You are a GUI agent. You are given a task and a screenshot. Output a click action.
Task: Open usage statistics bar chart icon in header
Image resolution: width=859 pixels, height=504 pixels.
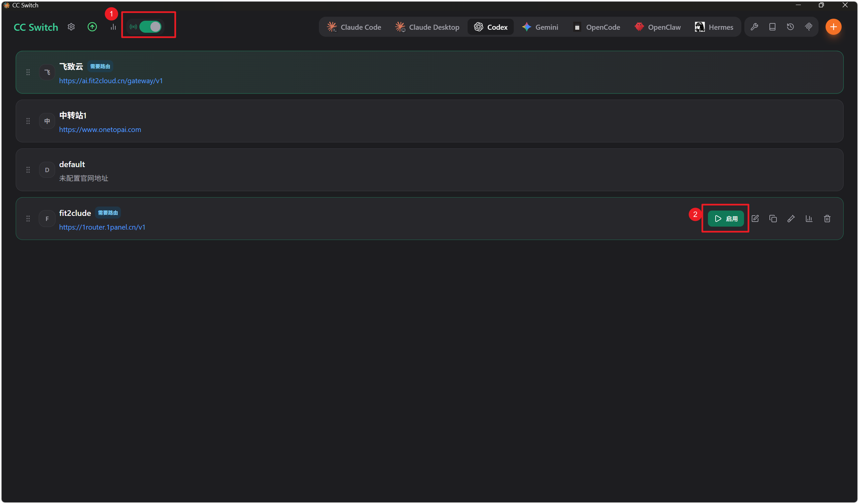113,27
